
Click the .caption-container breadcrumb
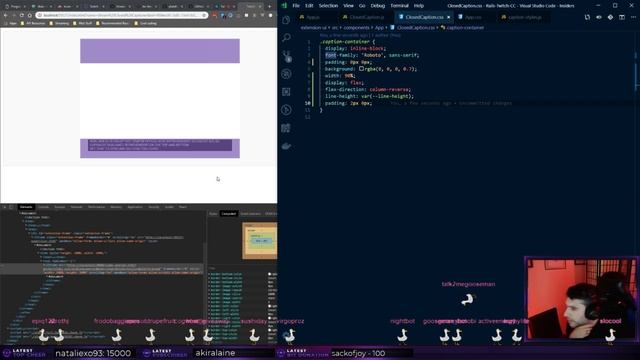pyautogui.click(x=462, y=28)
